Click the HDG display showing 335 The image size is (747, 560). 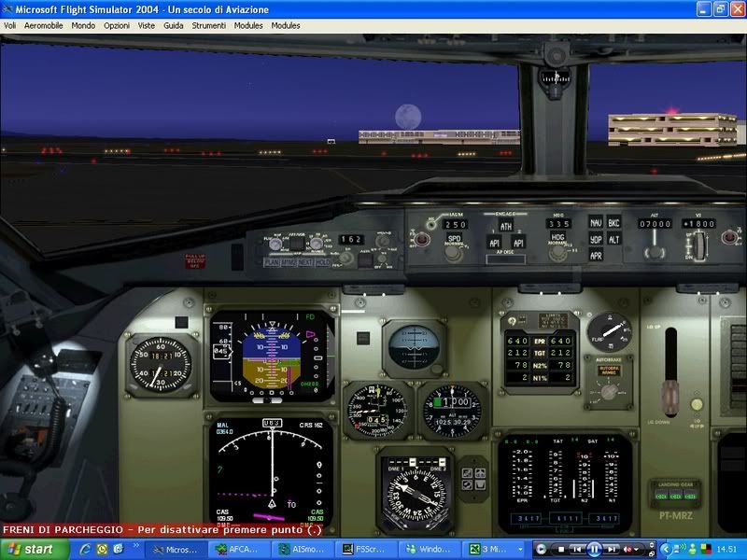tap(558, 223)
